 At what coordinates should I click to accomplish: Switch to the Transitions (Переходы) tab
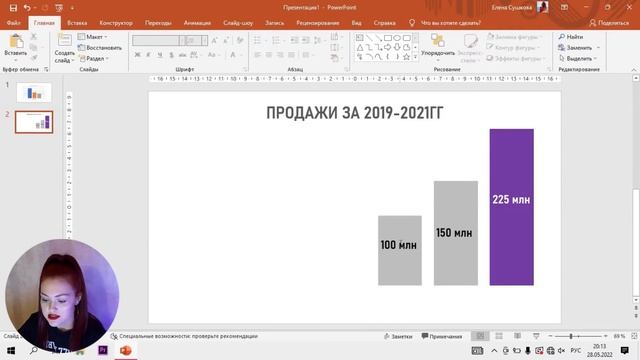pos(158,23)
